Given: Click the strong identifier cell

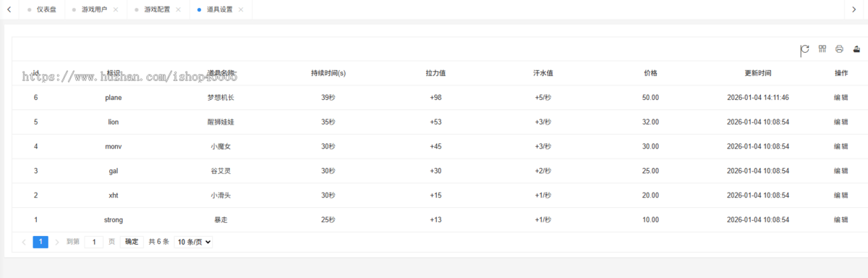Looking at the screenshot, I should 114,219.
